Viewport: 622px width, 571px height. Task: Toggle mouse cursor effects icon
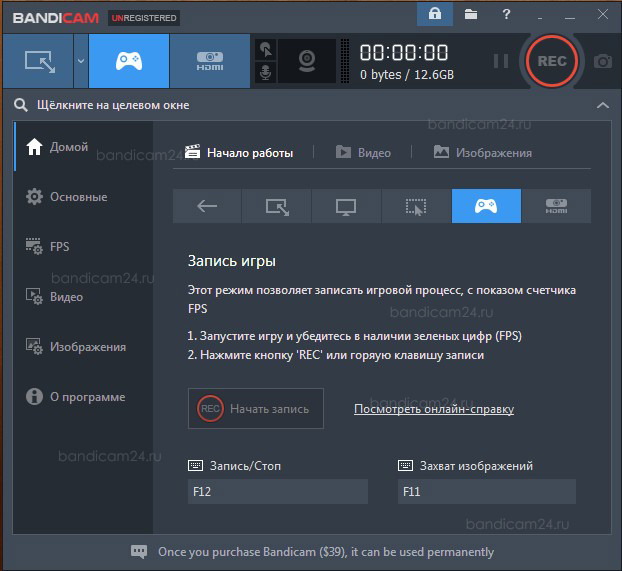click(x=265, y=50)
